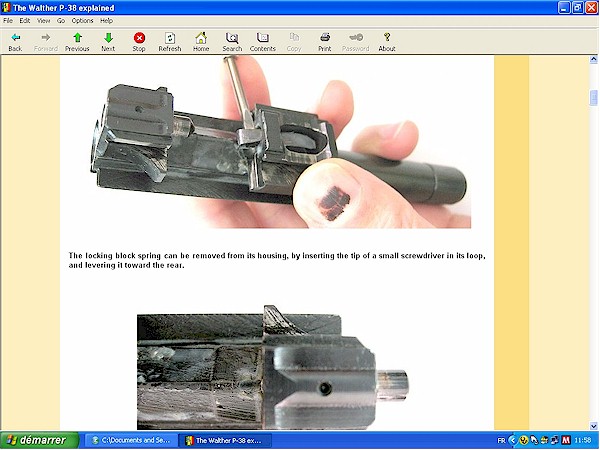Return to the Home page
The height and width of the screenshot is (450, 600).
201,41
